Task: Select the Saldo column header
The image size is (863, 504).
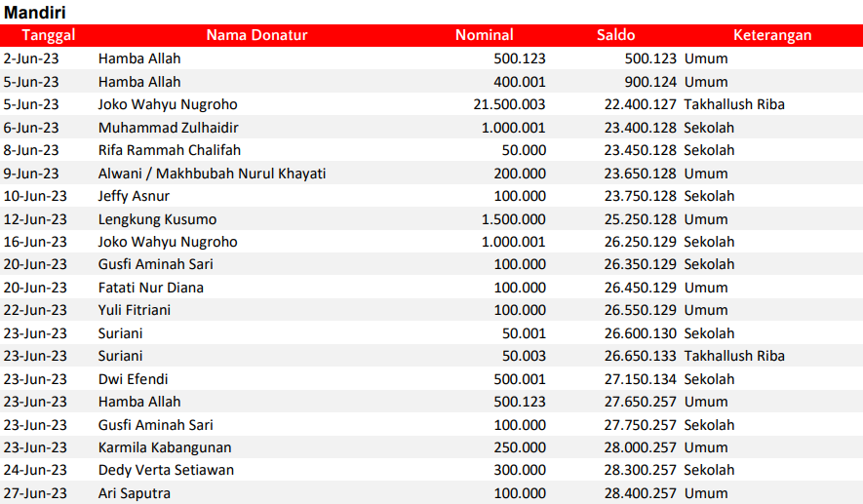Action: (x=615, y=35)
